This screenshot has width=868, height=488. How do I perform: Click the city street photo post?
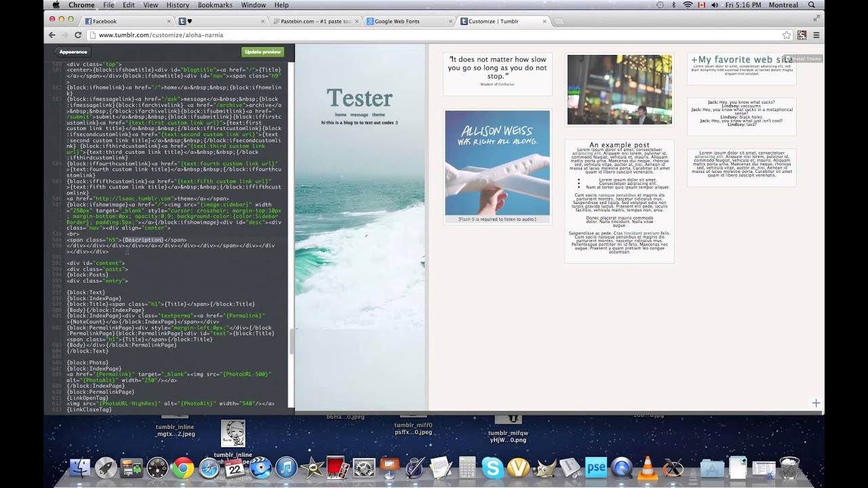click(x=620, y=89)
